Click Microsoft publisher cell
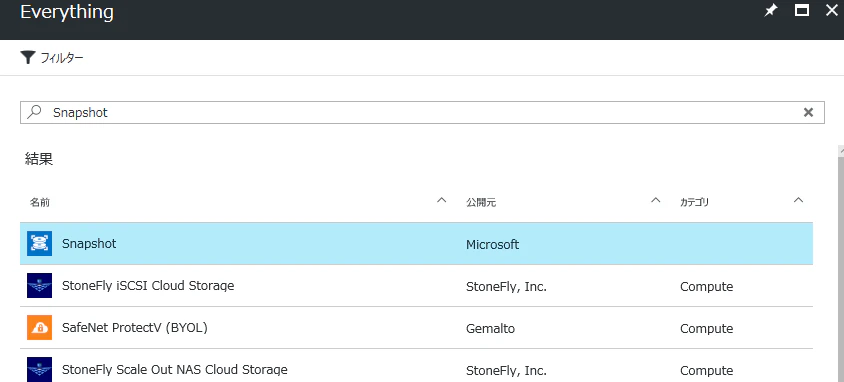 [x=493, y=245]
